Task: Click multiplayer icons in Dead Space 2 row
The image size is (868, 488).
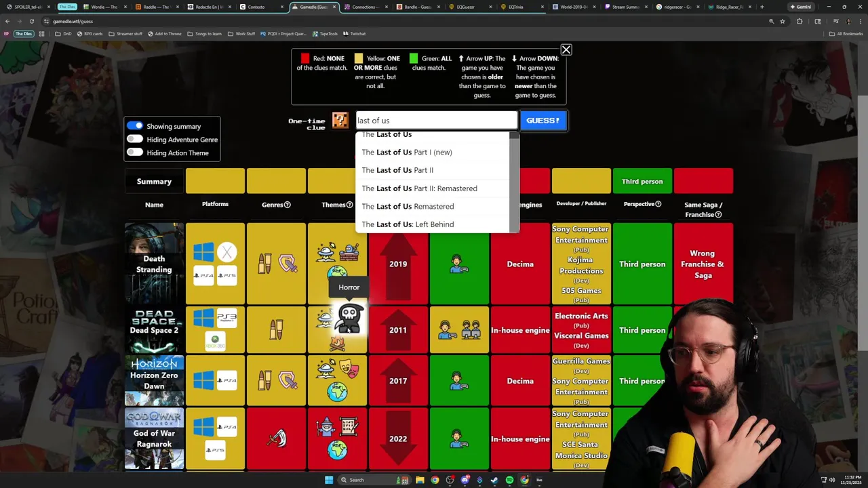Action: [x=459, y=330]
